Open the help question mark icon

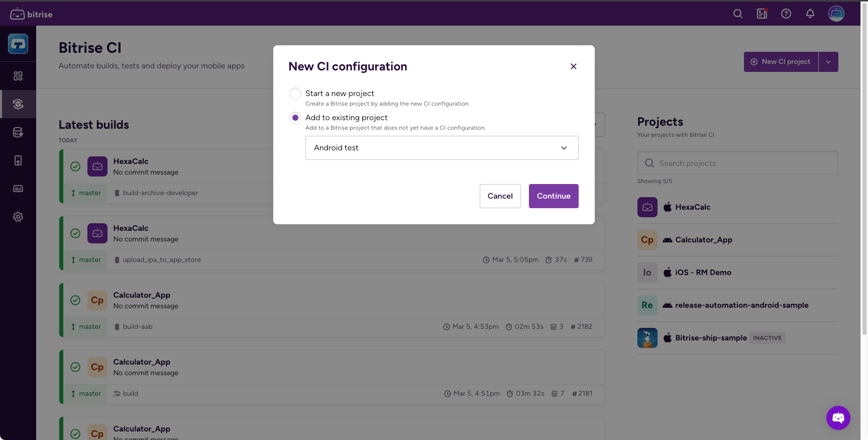786,14
